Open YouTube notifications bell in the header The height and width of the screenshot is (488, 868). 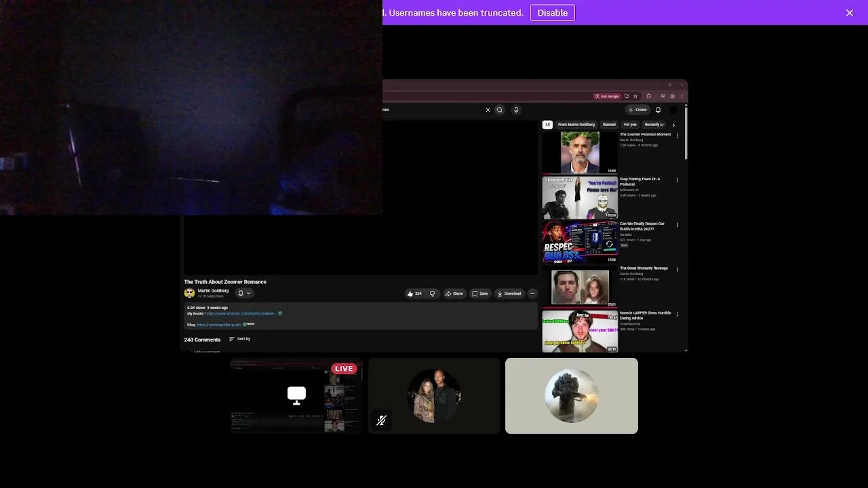[658, 110]
